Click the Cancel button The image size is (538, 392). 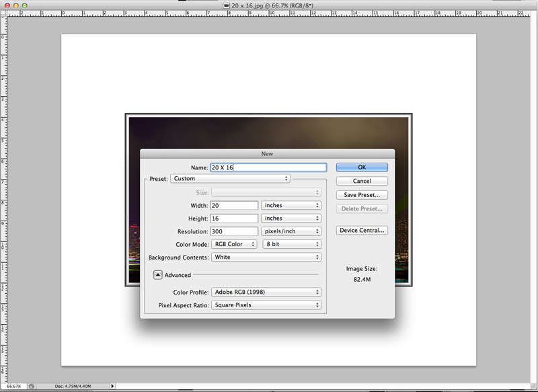[x=362, y=181]
